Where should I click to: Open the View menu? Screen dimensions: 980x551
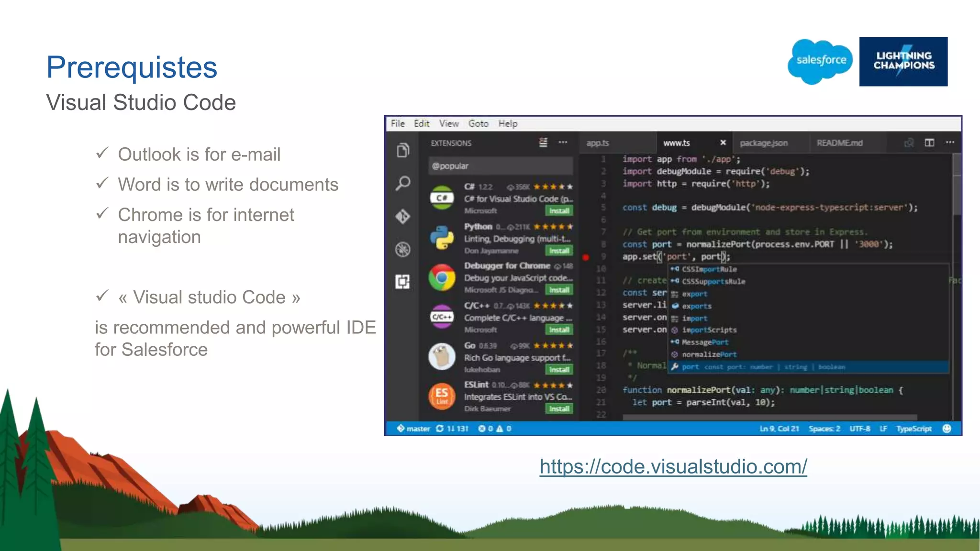point(449,124)
